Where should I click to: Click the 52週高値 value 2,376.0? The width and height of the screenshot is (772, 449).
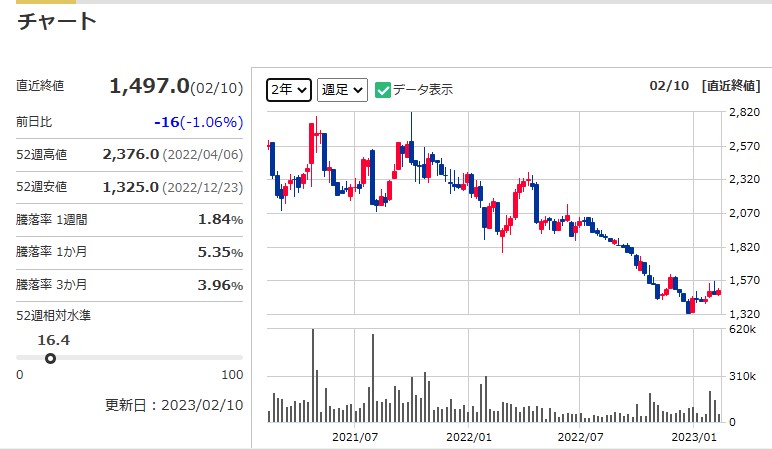tap(131, 155)
